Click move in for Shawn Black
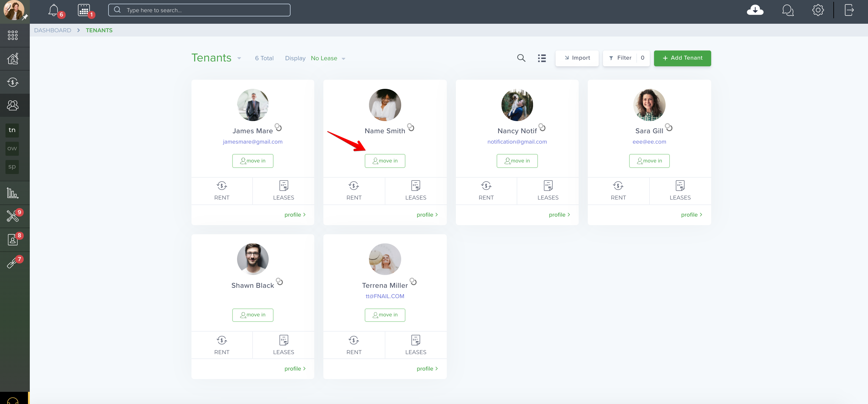868x404 pixels. pyautogui.click(x=253, y=315)
